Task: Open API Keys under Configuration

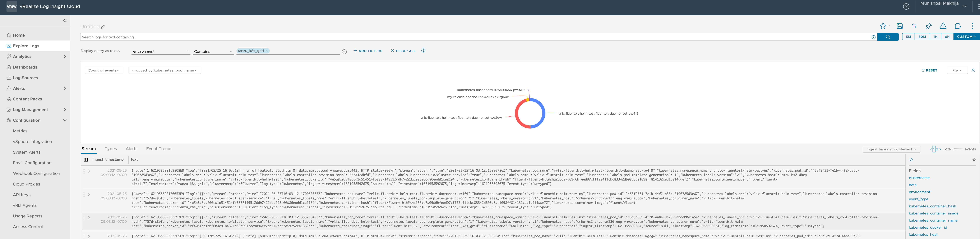Action: coord(22,195)
